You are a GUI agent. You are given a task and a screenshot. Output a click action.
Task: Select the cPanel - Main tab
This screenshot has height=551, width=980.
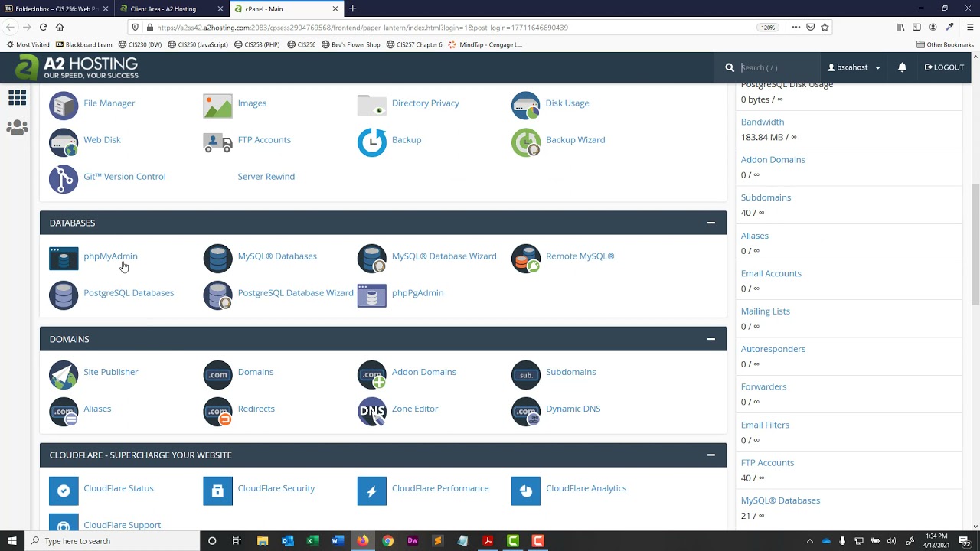(286, 8)
